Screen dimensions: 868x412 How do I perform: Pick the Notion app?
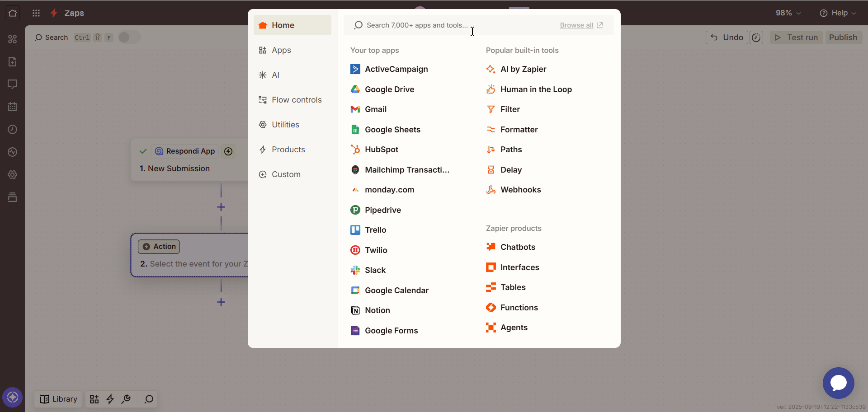coord(370,310)
